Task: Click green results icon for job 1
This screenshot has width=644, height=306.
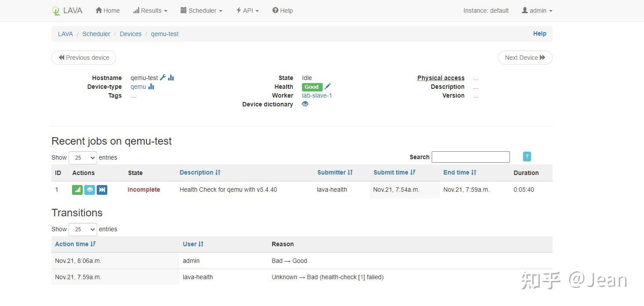Action: [x=77, y=190]
